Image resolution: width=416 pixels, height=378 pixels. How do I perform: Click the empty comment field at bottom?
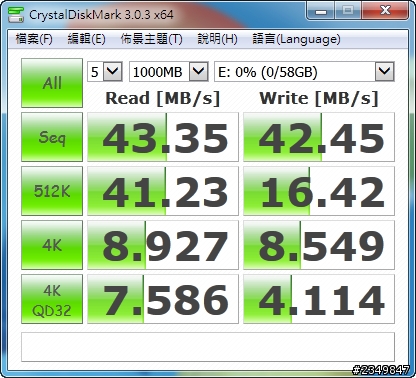coord(208,347)
